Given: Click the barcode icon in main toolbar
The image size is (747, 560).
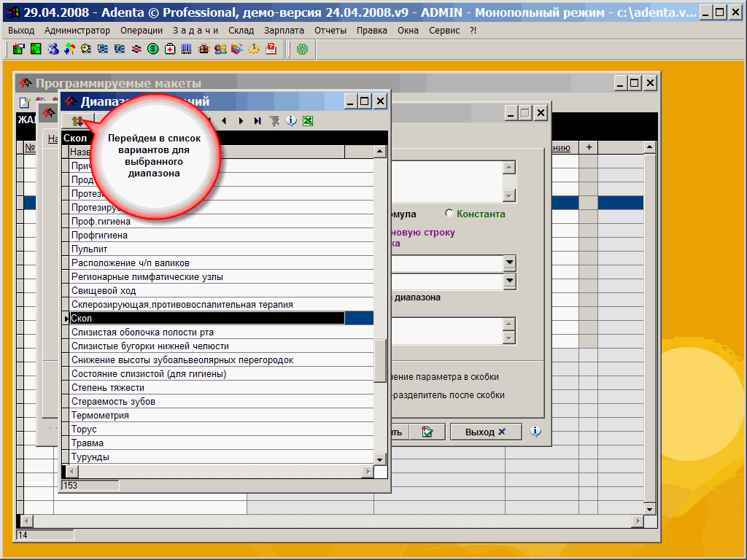Looking at the screenshot, I should pyautogui.click(x=187, y=50).
